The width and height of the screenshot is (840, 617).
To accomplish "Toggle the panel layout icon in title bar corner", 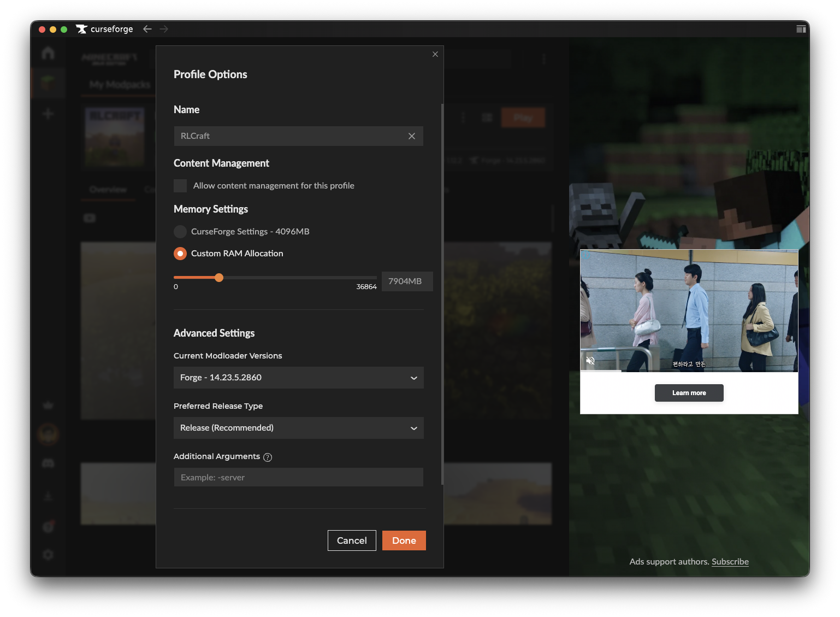I will pos(801,29).
